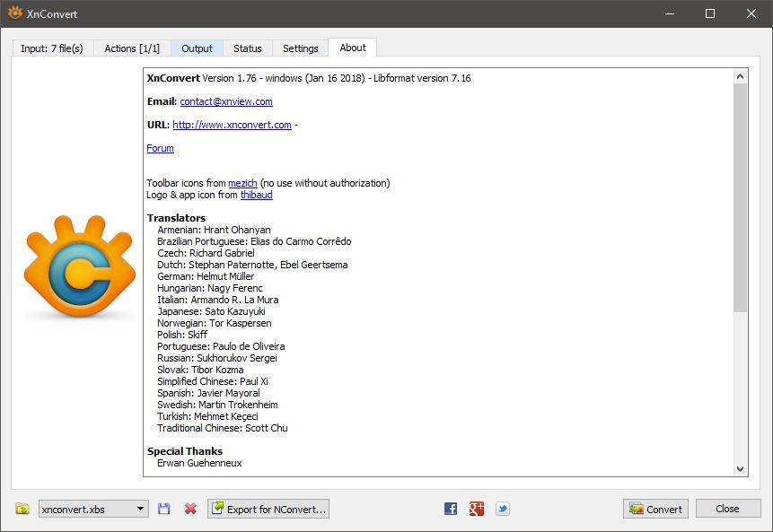This screenshot has width=773, height=532.
Task: Go to the Output tab
Action: coord(197,48)
